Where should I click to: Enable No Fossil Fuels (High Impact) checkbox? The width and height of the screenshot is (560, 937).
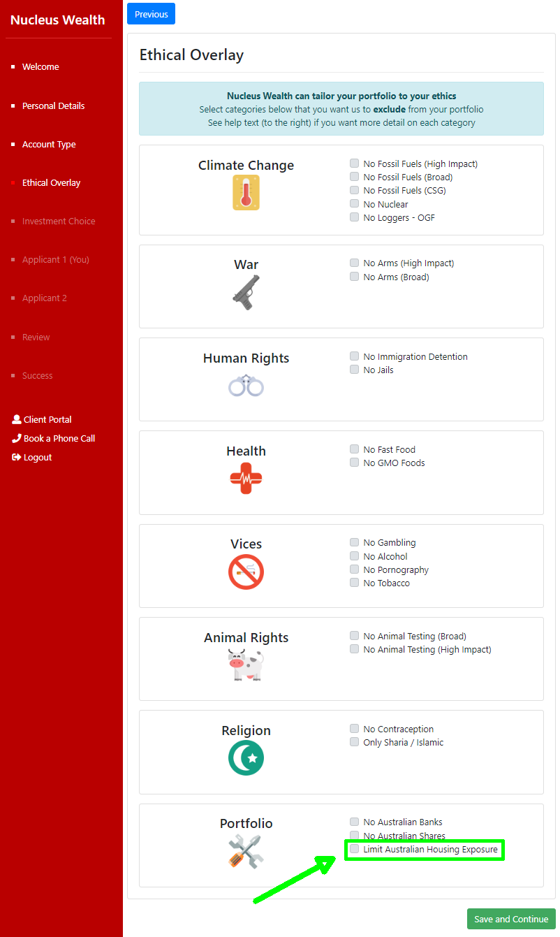[x=355, y=164]
